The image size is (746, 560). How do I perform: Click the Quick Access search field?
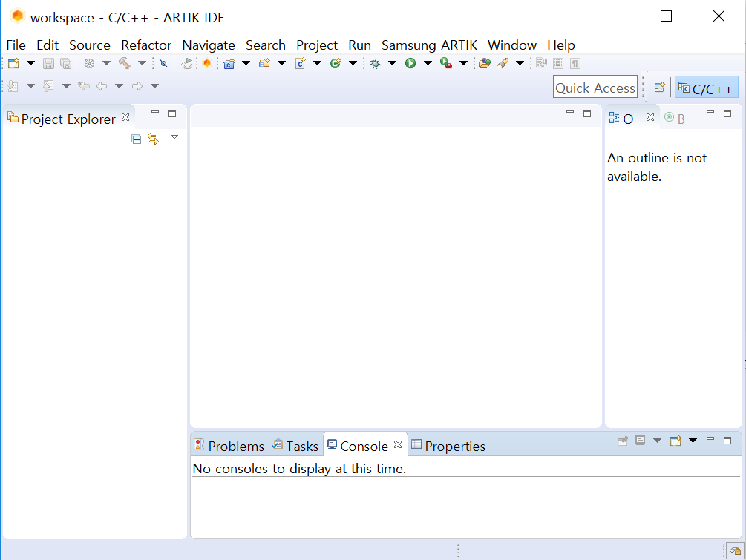(x=595, y=88)
